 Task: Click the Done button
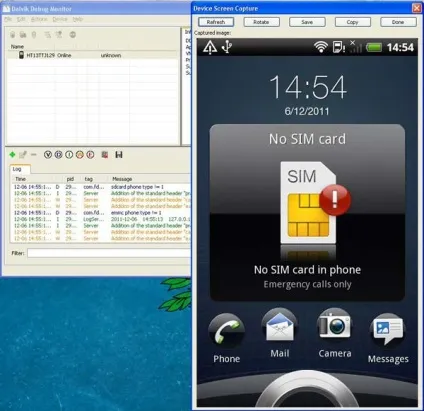[398, 22]
